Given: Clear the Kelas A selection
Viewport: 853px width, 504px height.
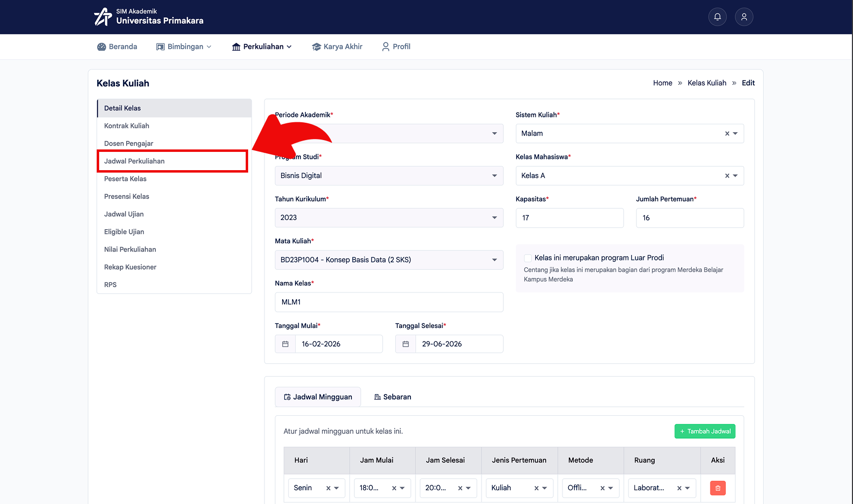Looking at the screenshot, I should click(x=727, y=176).
